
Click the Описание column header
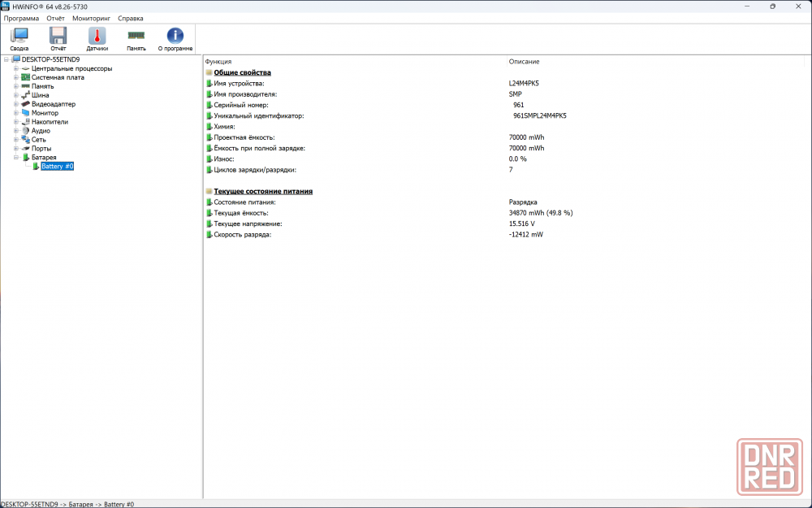coord(524,62)
